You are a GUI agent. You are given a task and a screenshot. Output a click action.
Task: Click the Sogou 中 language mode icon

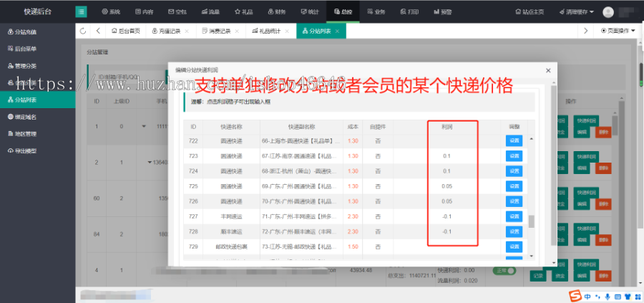tap(587, 296)
